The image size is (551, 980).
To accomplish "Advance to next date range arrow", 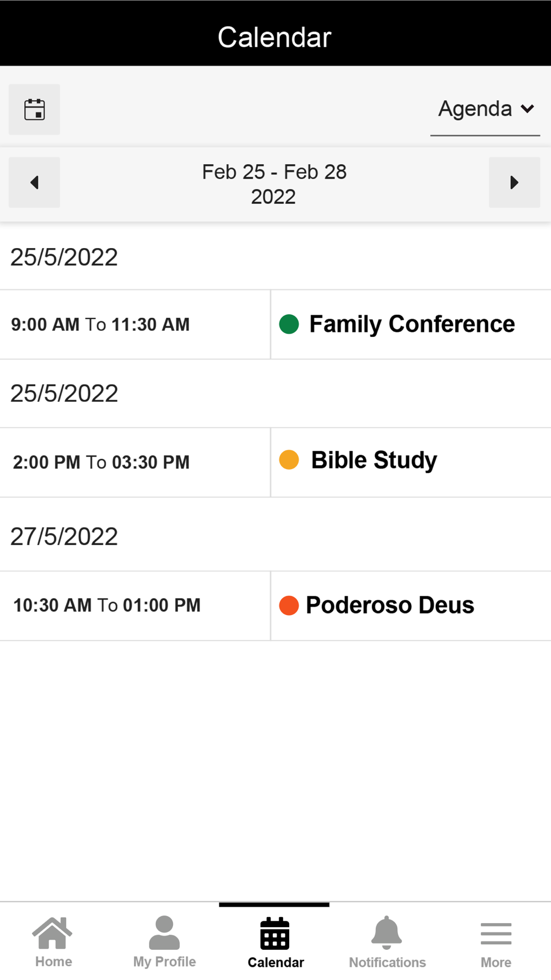I will pos(514,182).
